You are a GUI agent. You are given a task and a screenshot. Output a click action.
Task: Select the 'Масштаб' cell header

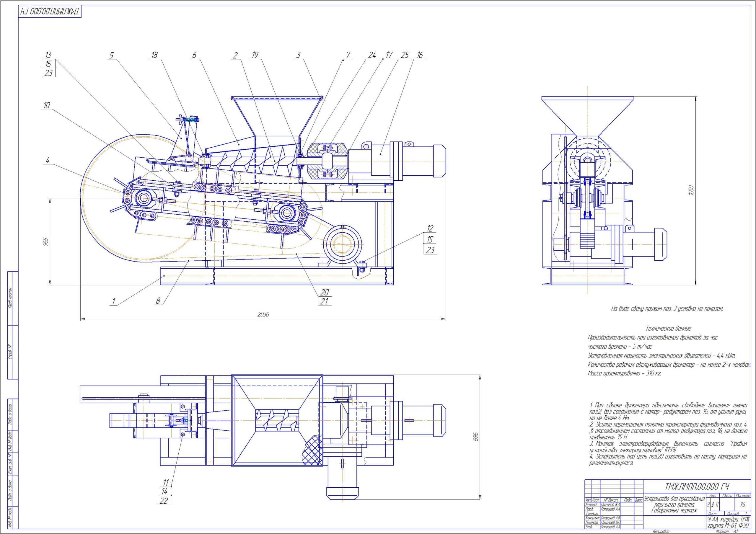743,496
